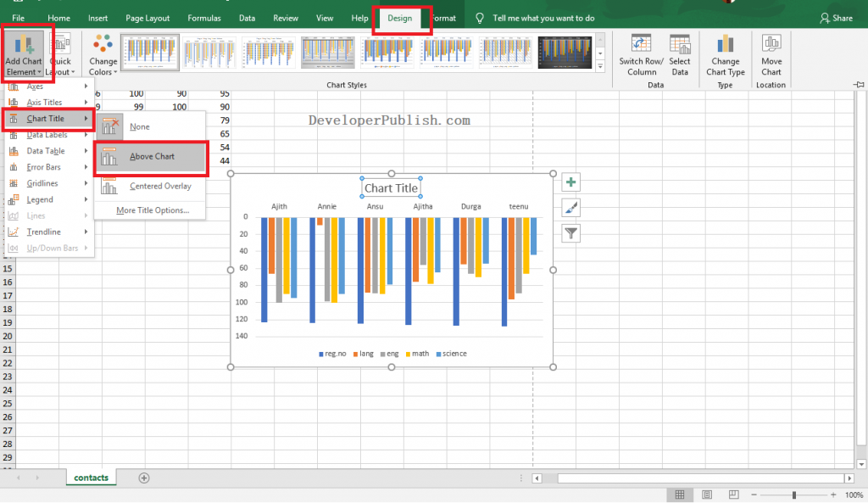Open the Review ribbon tab

pyautogui.click(x=285, y=18)
